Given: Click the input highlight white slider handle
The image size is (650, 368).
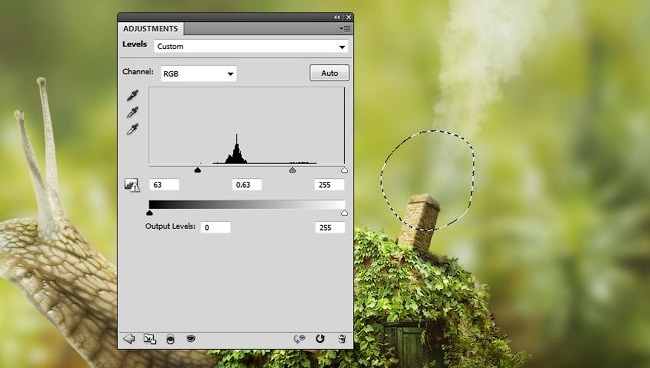Looking at the screenshot, I should [x=344, y=169].
